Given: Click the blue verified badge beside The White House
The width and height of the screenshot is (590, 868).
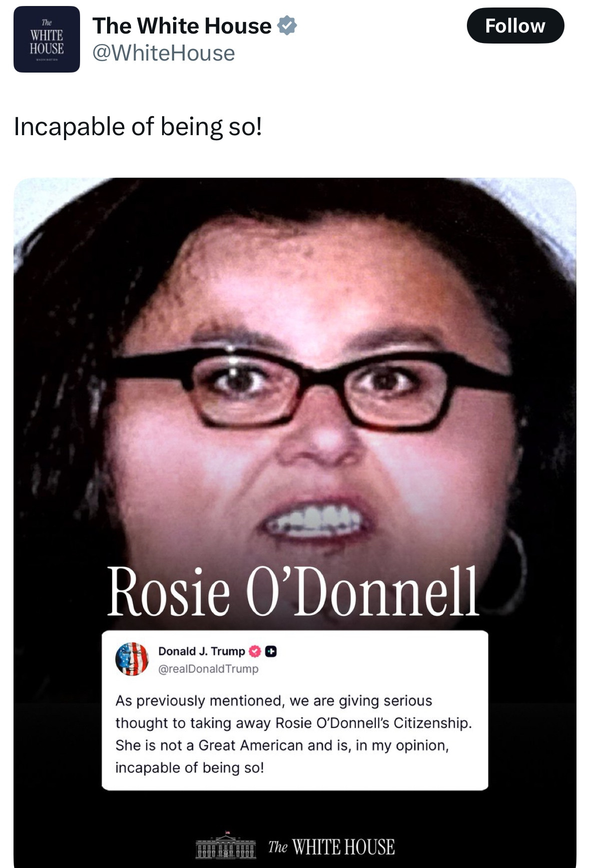Looking at the screenshot, I should [287, 26].
